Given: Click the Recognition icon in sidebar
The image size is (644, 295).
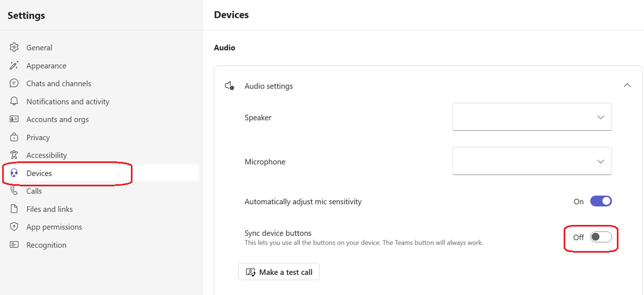Looking at the screenshot, I should click(14, 245).
